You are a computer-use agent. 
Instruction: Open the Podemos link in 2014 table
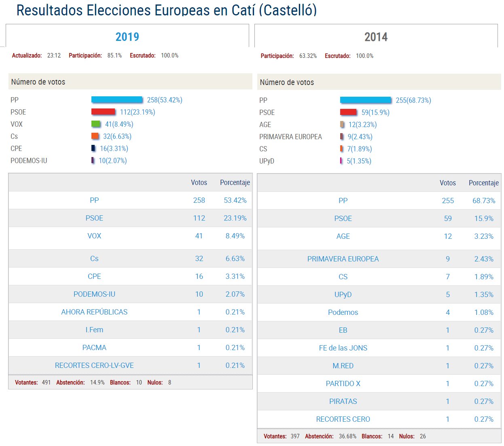point(343,312)
